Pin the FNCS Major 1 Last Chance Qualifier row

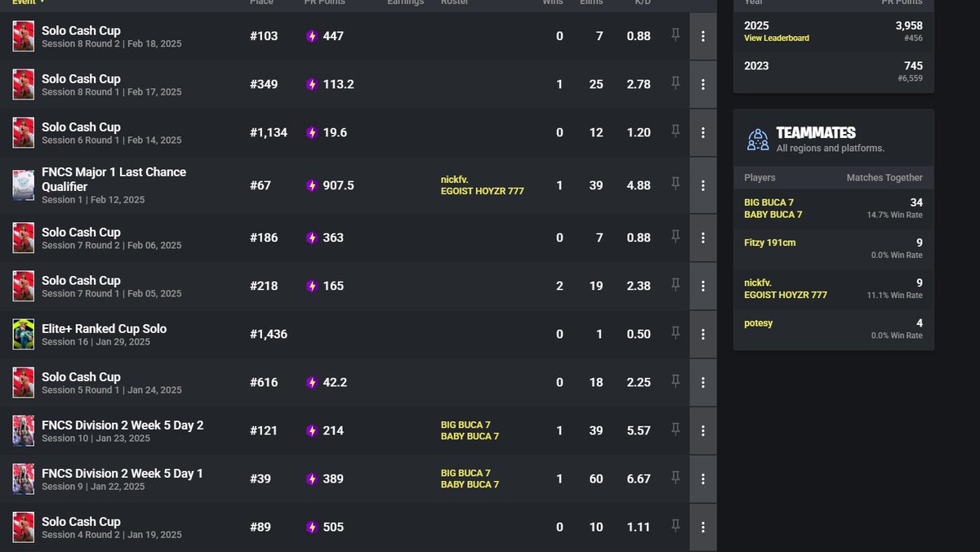tap(675, 184)
